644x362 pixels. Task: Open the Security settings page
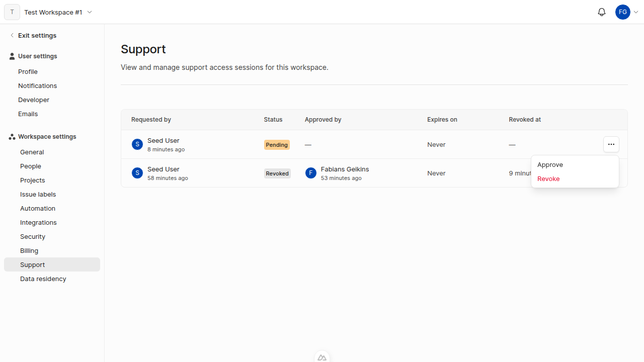[32, 236]
